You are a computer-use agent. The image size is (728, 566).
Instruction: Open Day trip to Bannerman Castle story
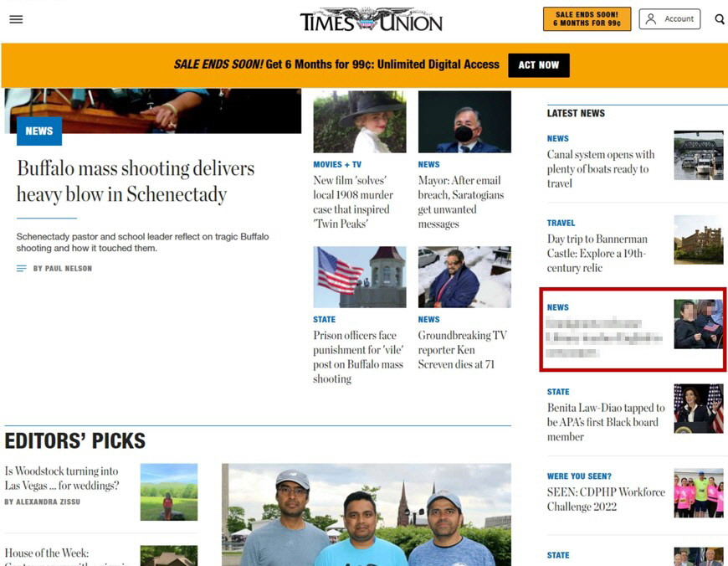tap(597, 253)
